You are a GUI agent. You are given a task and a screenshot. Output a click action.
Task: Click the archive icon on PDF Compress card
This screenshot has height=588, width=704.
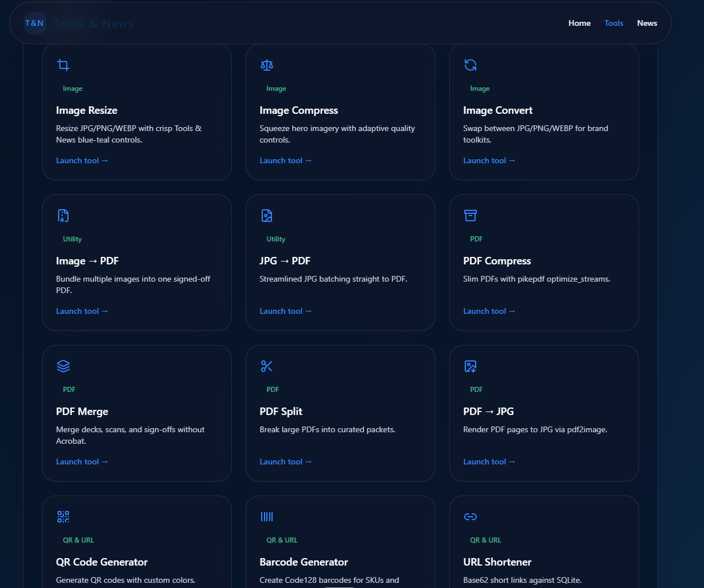point(470,216)
